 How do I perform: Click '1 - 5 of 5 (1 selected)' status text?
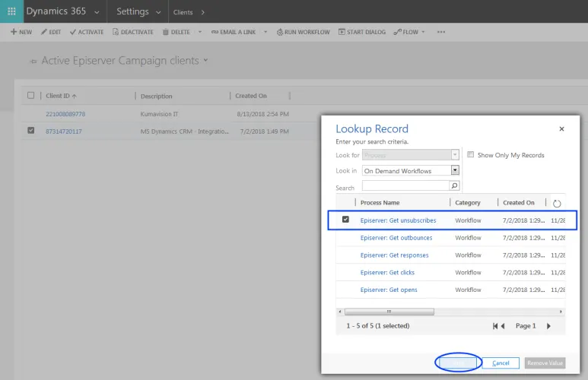[378, 326]
